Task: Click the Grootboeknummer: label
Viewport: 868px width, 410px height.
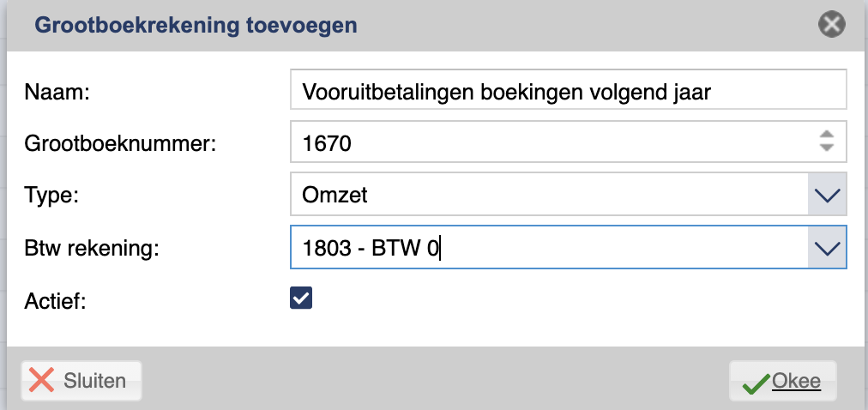Action: 120,144
